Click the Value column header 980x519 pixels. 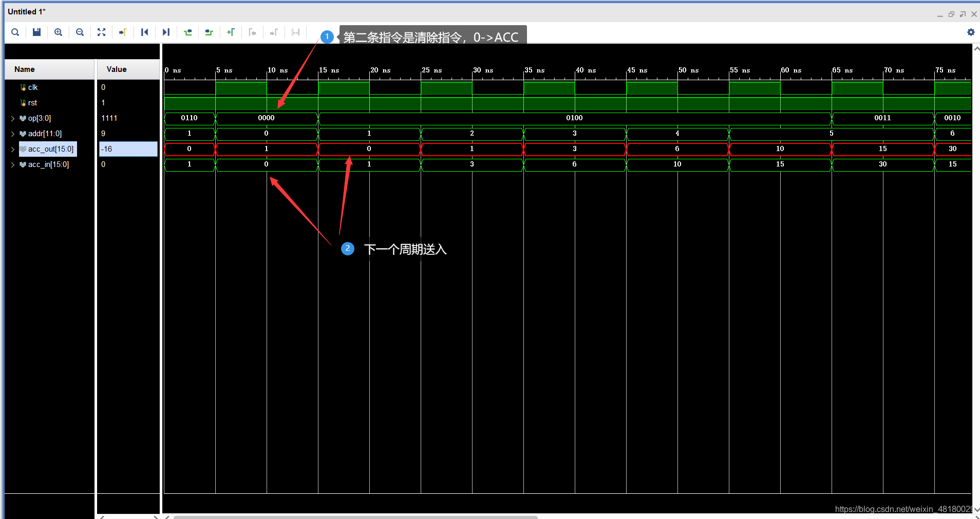point(128,69)
